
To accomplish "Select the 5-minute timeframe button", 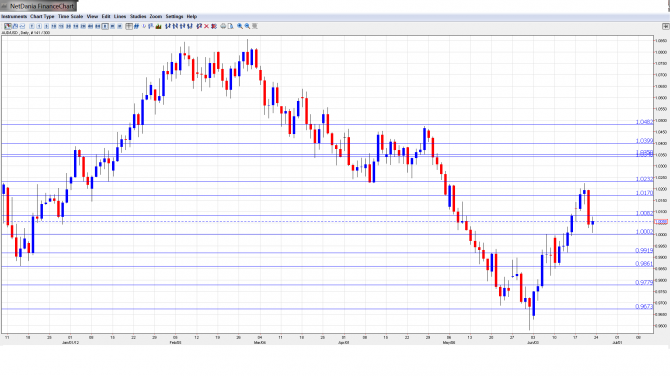I will click(46, 26).
